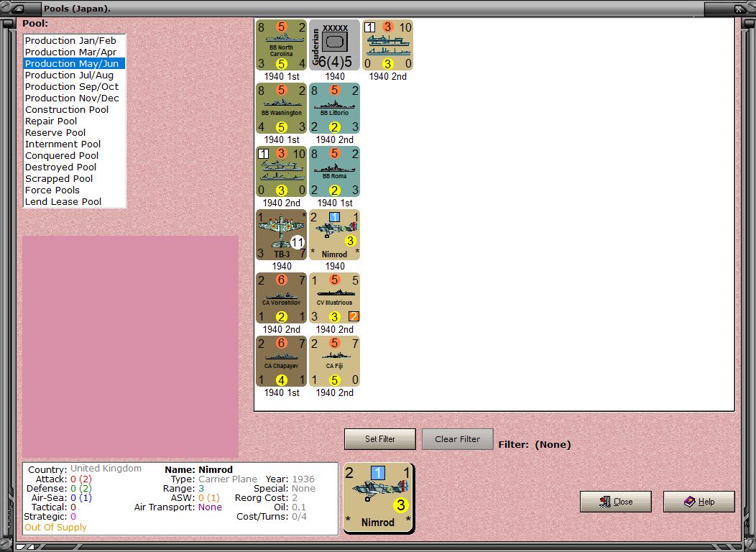Click the '1940 2nd' label under CV Illustrious

[335, 330]
